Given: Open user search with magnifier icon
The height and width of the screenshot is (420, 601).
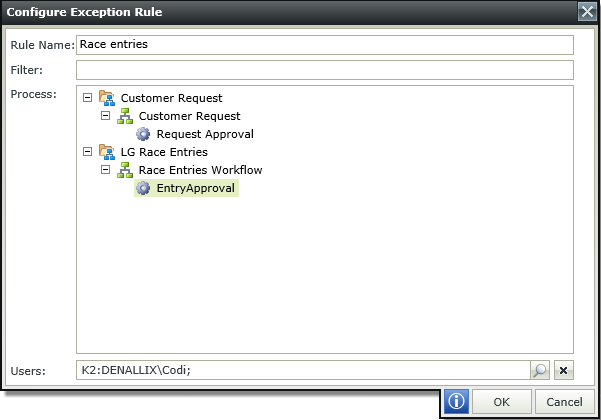Looking at the screenshot, I should tap(540, 370).
